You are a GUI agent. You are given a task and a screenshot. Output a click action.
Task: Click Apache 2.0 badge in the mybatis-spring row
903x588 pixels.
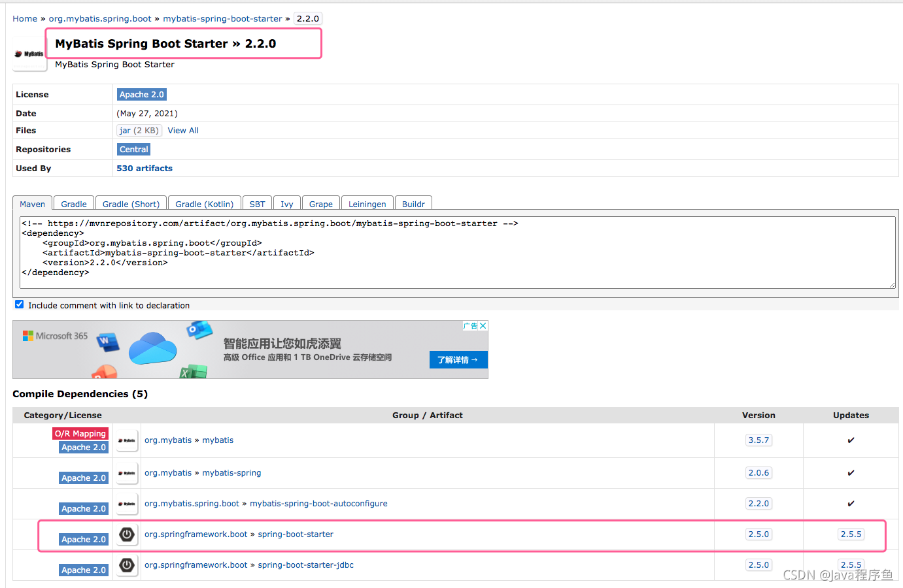click(x=84, y=478)
